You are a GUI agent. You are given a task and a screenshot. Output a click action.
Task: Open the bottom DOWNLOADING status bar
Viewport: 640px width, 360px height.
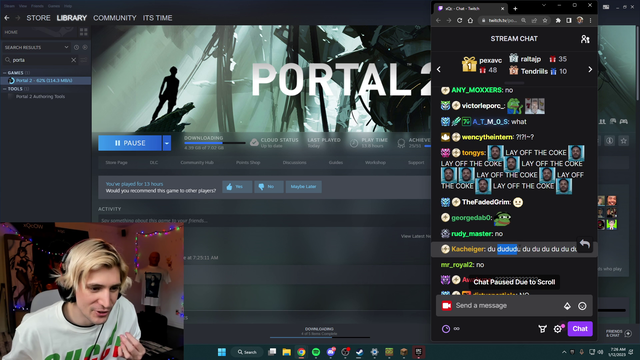point(320,332)
